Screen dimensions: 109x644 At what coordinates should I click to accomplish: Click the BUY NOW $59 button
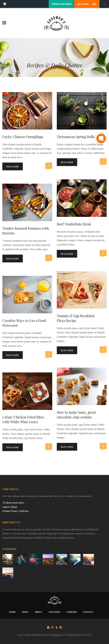(x=87, y=4)
